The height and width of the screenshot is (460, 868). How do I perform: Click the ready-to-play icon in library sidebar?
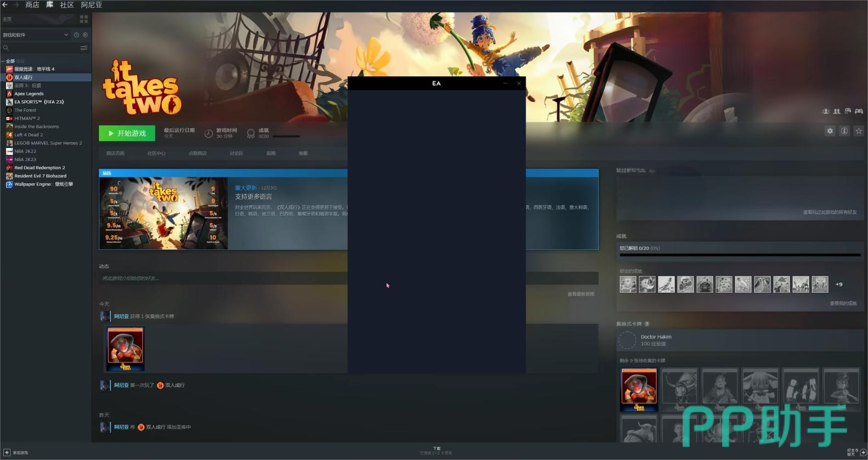[85, 35]
